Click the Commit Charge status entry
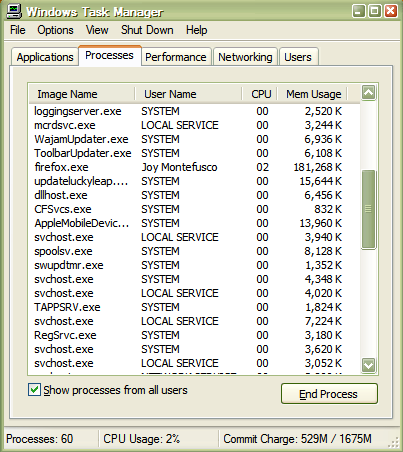Screen dimensions: 403x452 297,439
